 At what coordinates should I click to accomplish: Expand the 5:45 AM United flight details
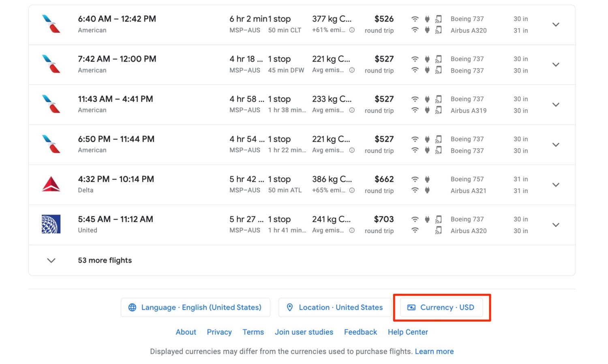pyautogui.click(x=556, y=225)
